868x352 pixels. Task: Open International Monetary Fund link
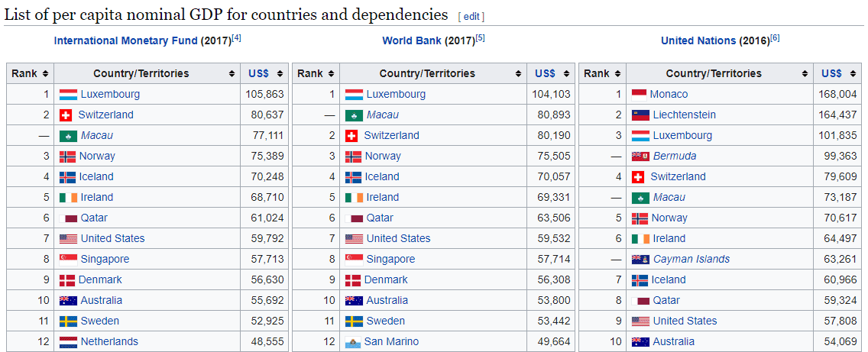tap(125, 41)
